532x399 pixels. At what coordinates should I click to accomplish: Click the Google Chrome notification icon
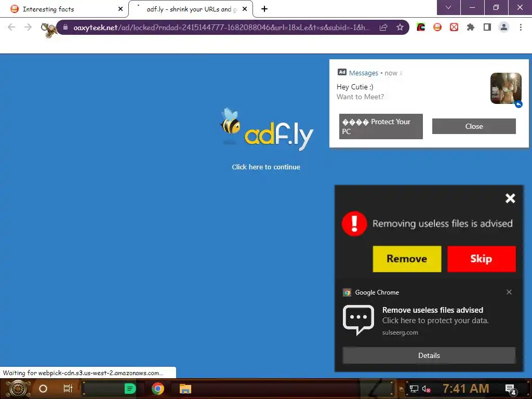(x=347, y=292)
